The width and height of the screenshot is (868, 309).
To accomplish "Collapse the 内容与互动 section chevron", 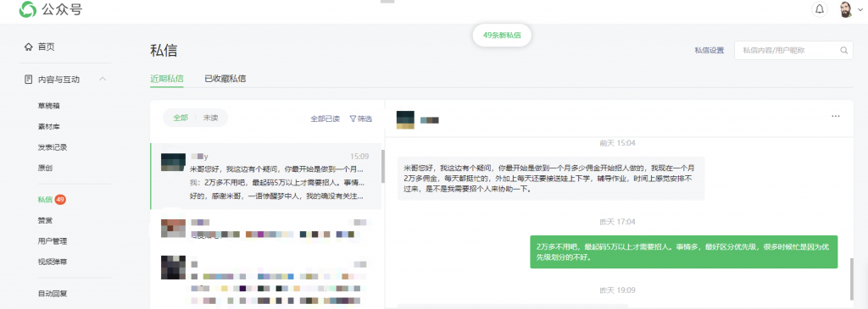I will coord(103,80).
